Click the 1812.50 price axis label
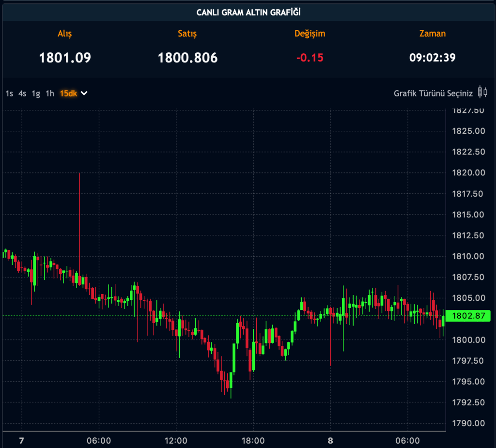Viewport: 496px width, 448px height. [x=468, y=235]
